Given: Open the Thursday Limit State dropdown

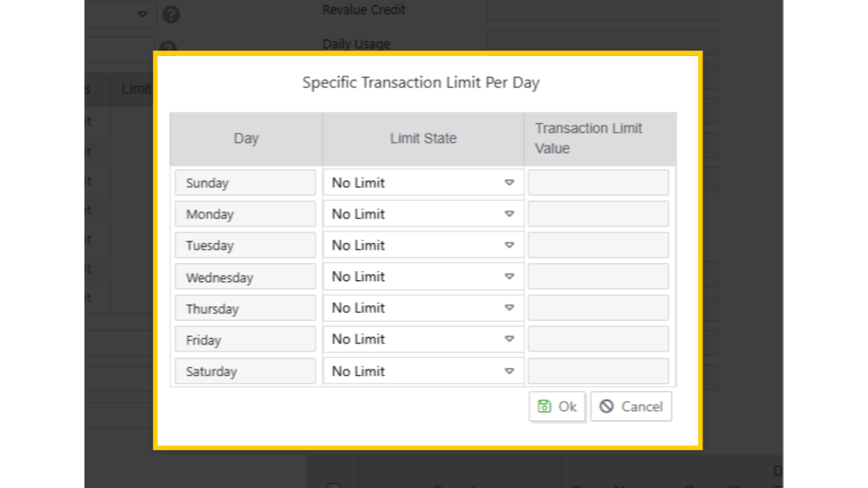Looking at the screenshot, I should pyautogui.click(x=422, y=308).
